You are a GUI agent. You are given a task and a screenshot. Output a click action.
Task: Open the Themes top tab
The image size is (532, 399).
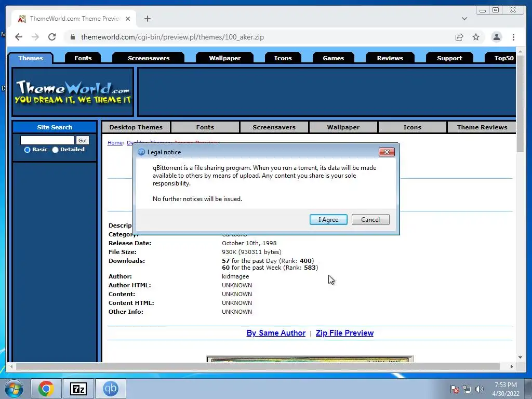click(31, 58)
